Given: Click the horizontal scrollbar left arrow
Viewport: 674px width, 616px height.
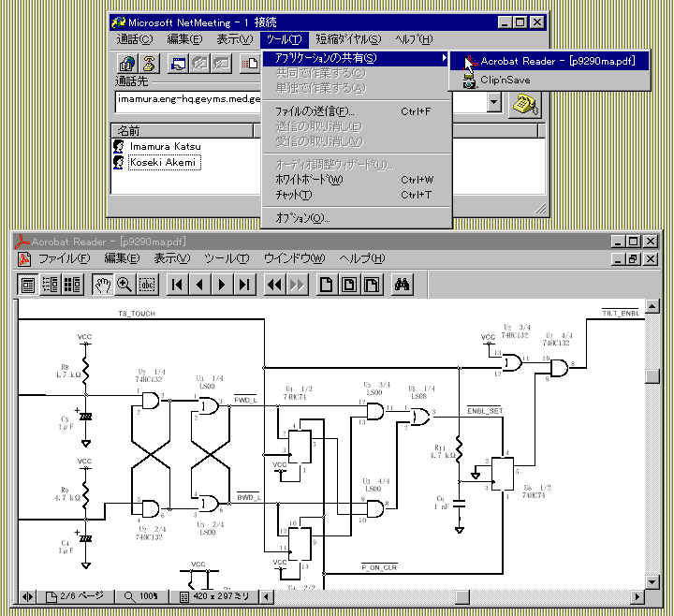Looking at the screenshot, I should click(267, 596).
